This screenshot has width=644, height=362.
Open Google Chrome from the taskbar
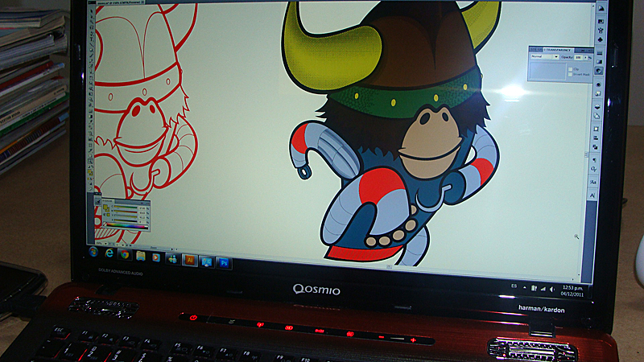coord(125,255)
